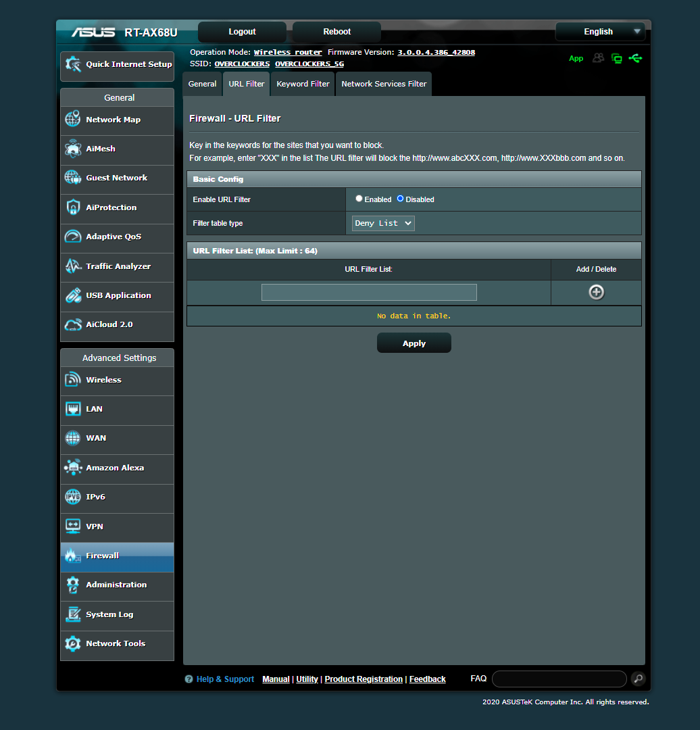Screen dimensions: 700x730
Task: Open Quick Internet Setup wizard icon
Action: [73, 64]
